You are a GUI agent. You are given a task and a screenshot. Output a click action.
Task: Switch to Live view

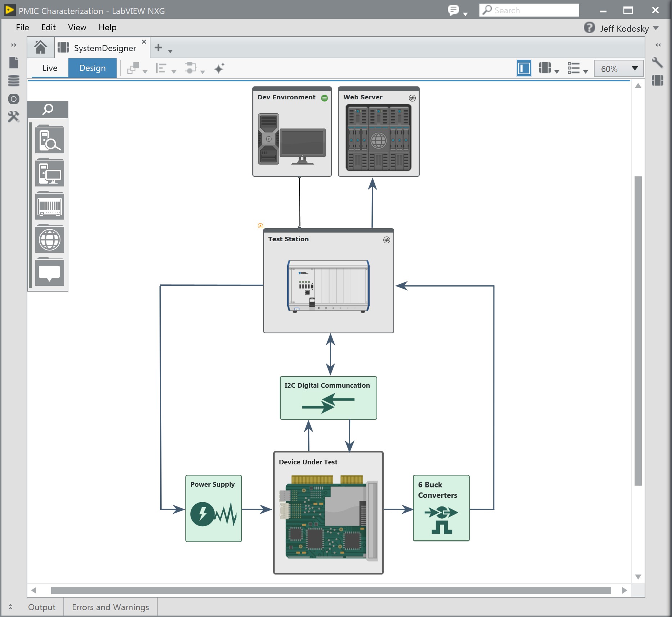50,68
